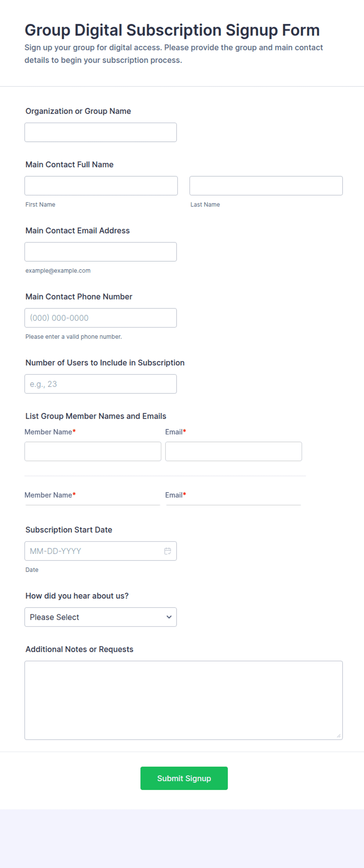The image size is (364, 868).
Task: Click the List Group Member Names and Emails heading
Action: pos(96,416)
